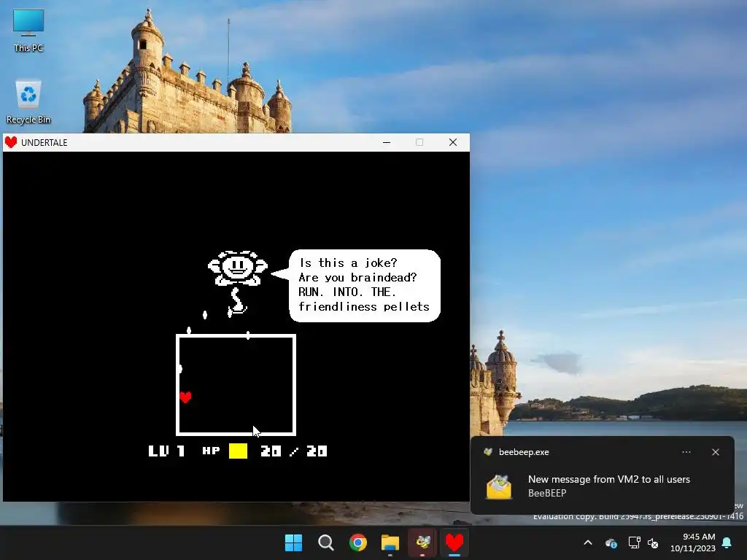Open the network status tray icon
Screen dimensions: 747x560
[634, 542]
